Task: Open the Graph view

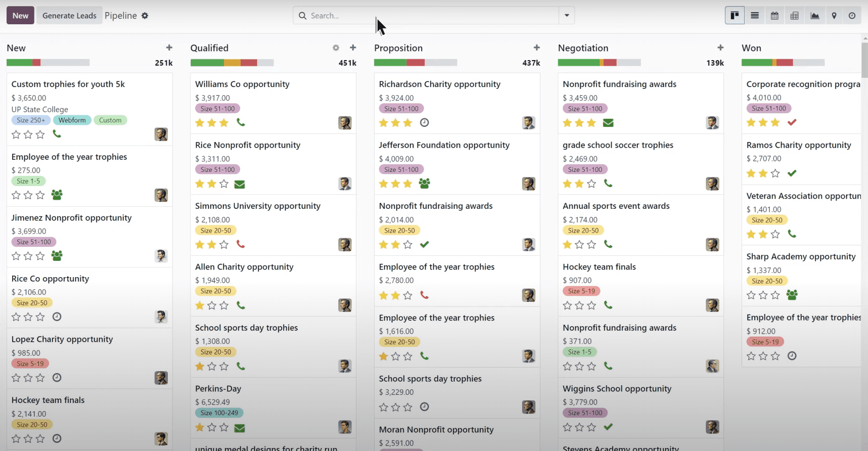Action: point(815,16)
